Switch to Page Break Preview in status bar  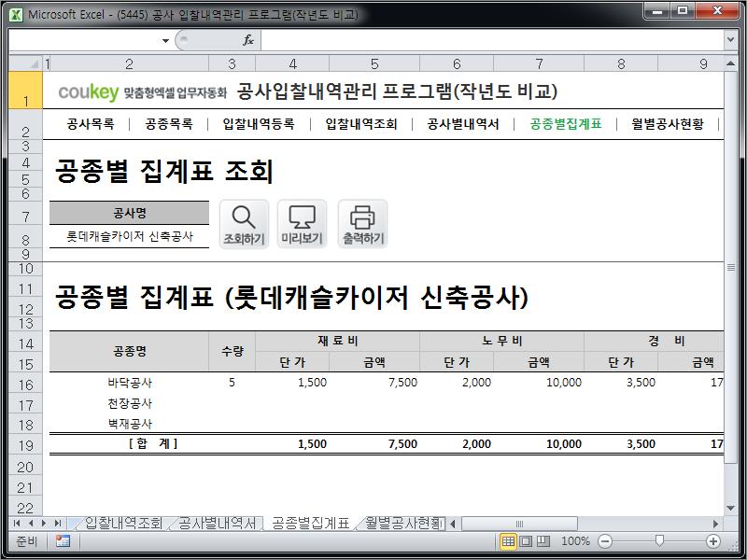pos(543,541)
